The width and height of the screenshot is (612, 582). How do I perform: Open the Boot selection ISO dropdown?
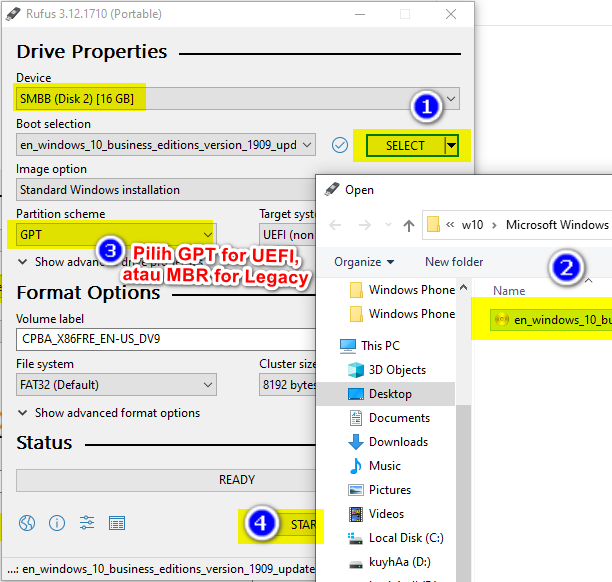tap(166, 145)
